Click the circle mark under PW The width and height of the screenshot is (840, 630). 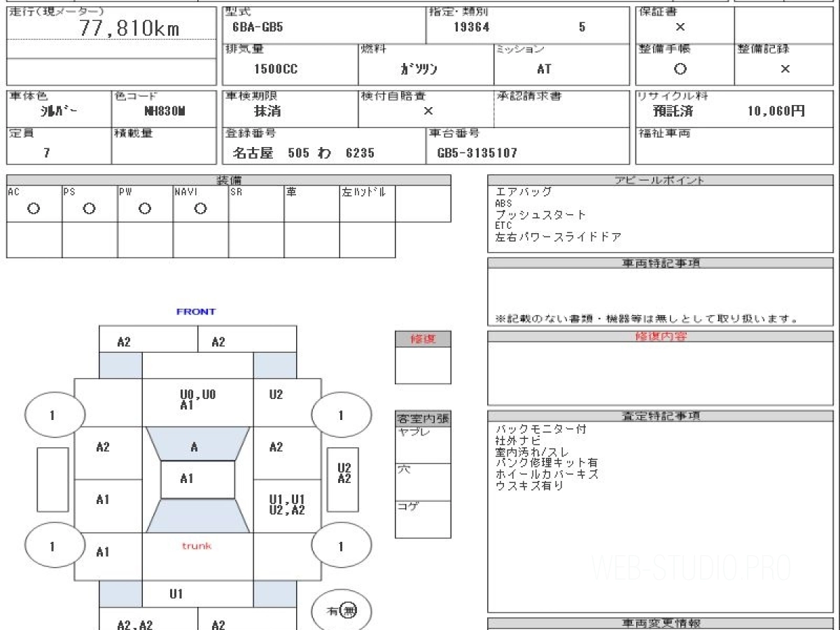144,209
